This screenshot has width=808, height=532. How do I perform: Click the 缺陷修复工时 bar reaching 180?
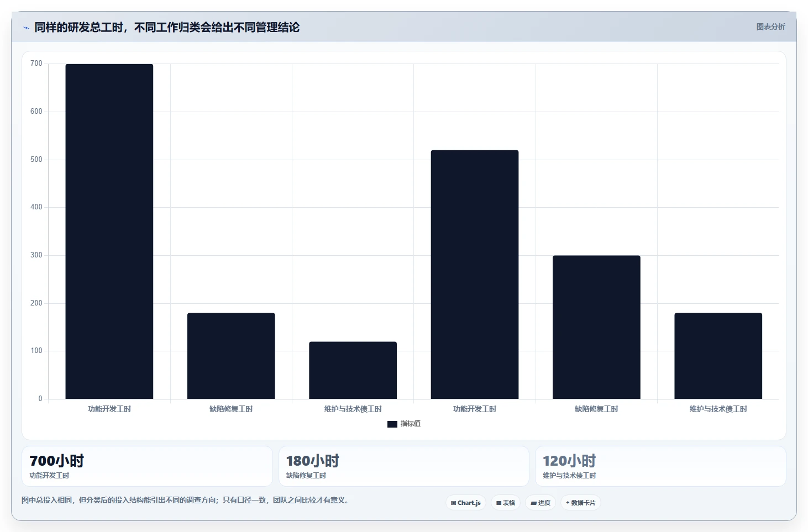(231, 356)
